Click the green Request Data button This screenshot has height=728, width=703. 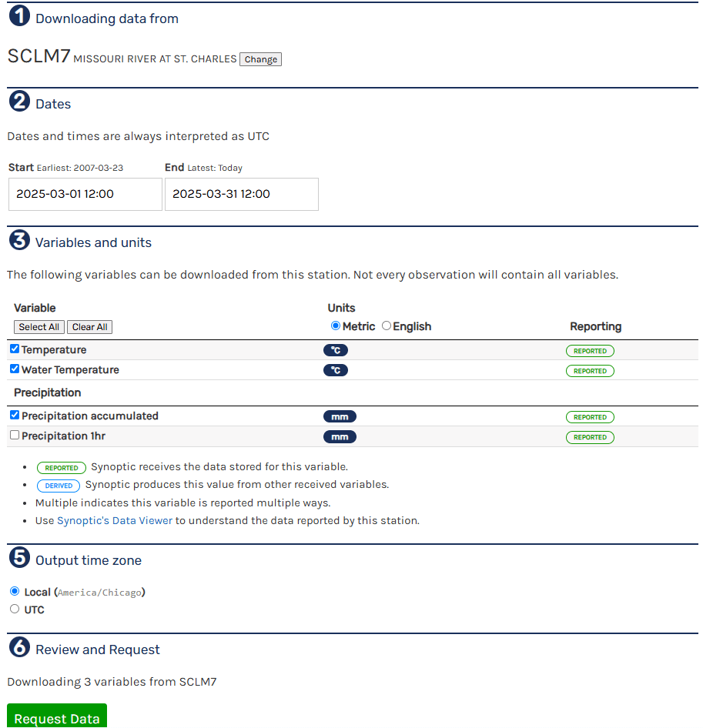(x=57, y=717)
